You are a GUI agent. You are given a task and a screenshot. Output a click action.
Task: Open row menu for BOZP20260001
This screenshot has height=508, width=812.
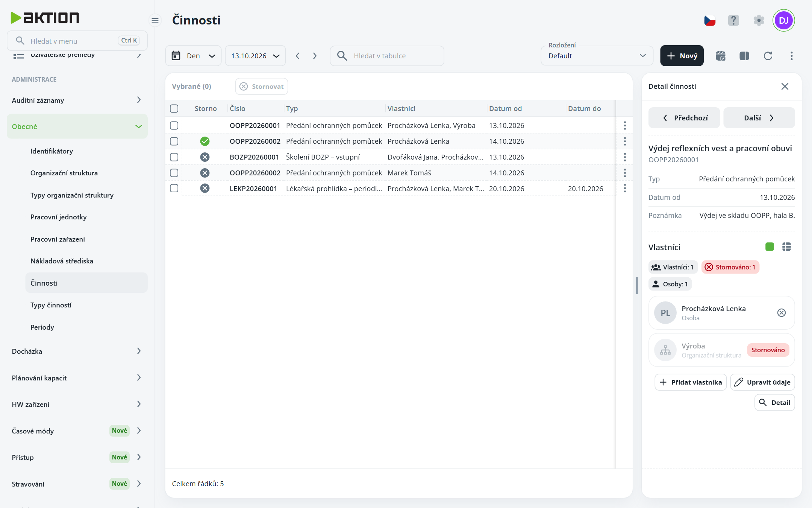click(624, 157)
